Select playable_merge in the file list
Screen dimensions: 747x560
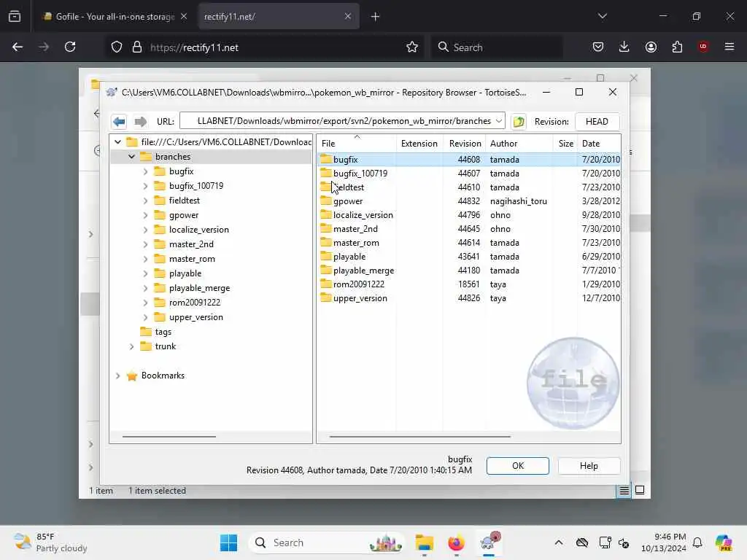363,270
